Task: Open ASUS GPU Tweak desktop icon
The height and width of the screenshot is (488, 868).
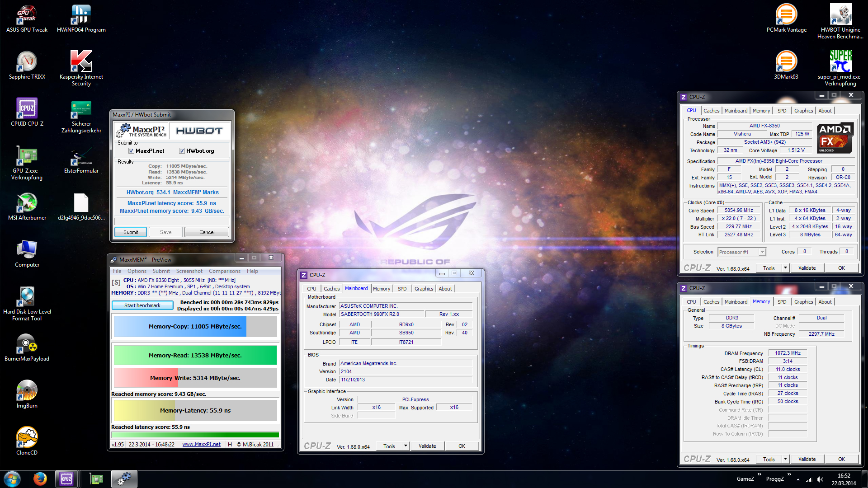Action: coord(27,19)
